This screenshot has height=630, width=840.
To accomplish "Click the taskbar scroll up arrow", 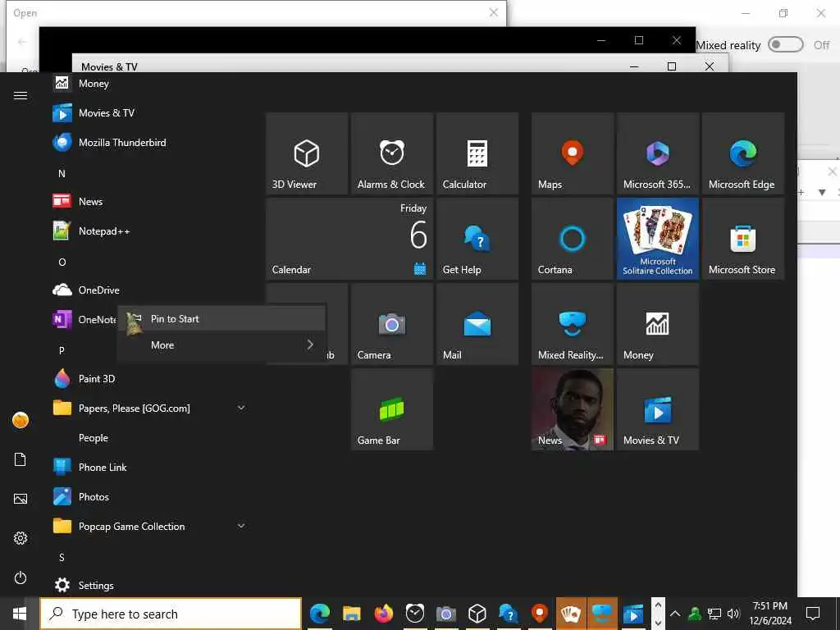I will pyautogui.click(x=658, y=605).
